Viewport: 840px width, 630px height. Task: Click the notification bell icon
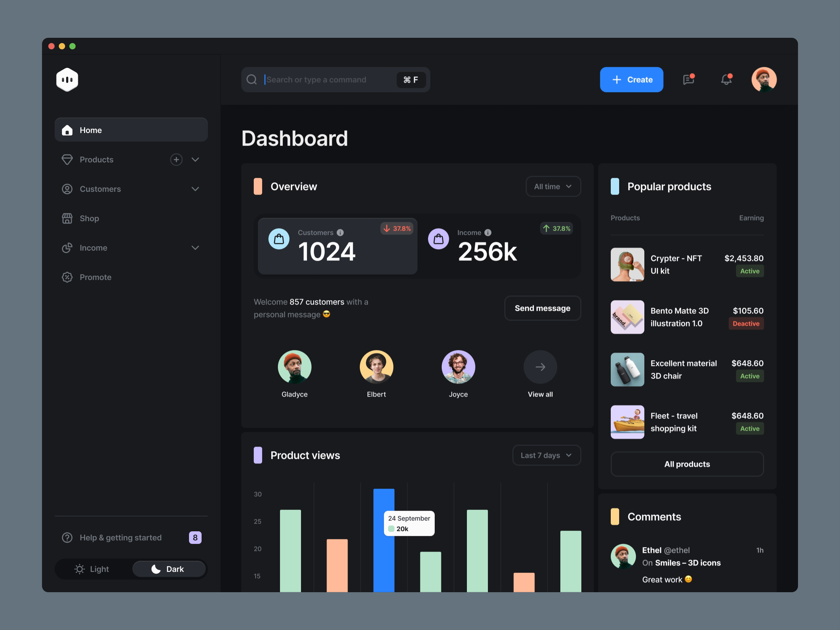[726, 80]
